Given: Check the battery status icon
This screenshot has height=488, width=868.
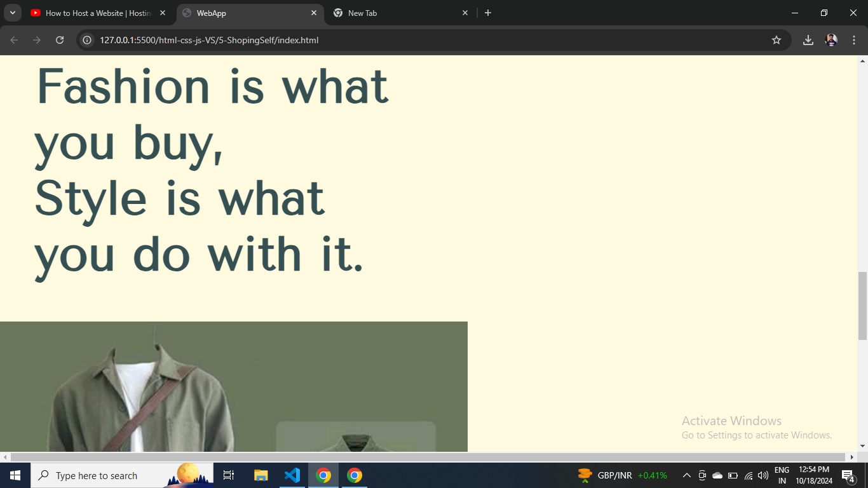Looking at the screenshot, I should [x=733, y=475].
